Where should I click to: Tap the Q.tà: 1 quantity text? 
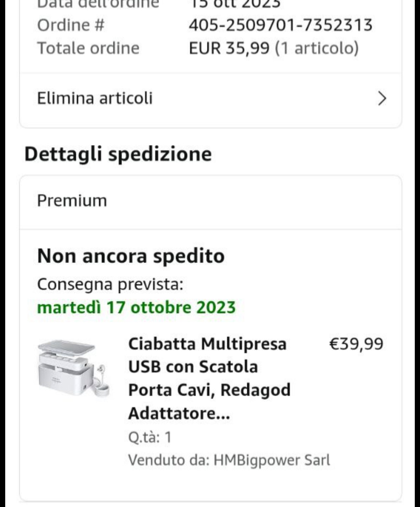[150, 437]
